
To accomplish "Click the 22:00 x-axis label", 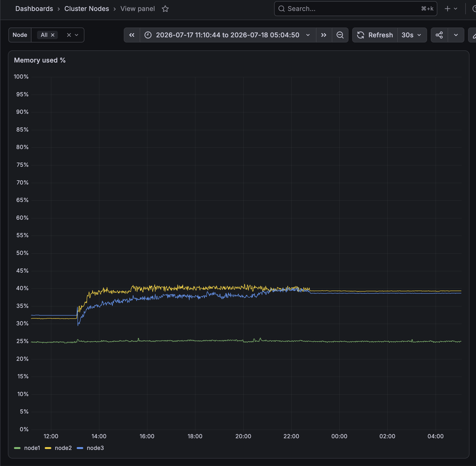I will coord(291,436).
